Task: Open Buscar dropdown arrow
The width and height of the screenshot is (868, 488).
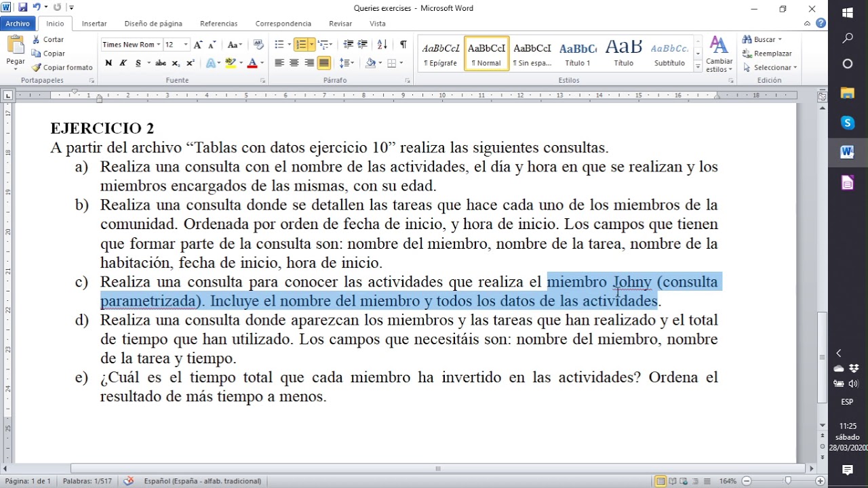Action: point(780,39)
